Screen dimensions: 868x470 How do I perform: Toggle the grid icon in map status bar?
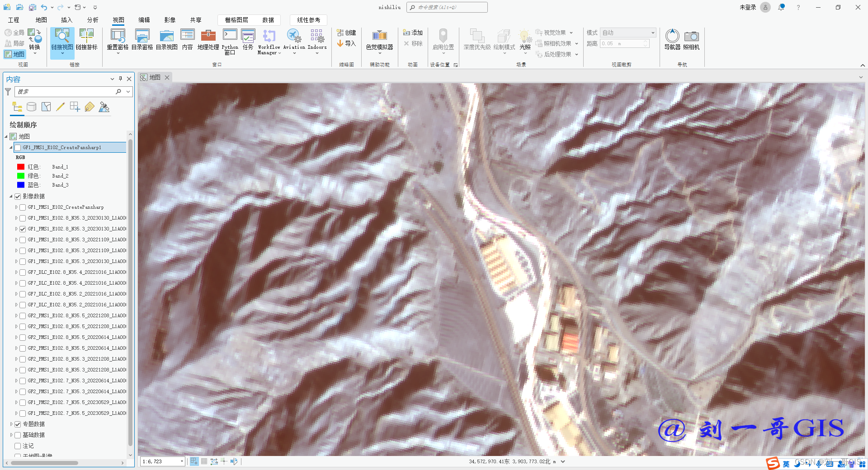(x=204, y=461)
